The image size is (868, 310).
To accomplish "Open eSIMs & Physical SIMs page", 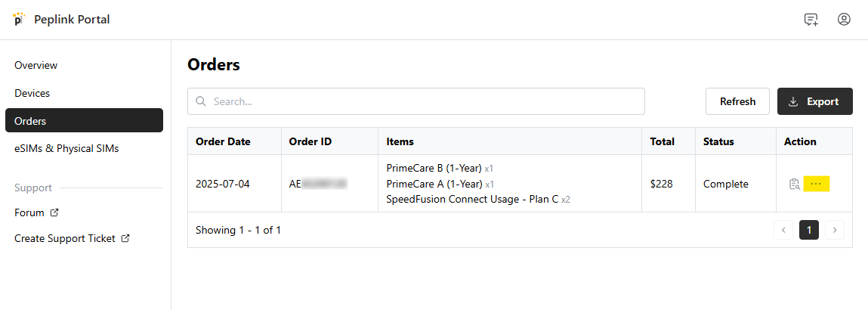I will [66, 148].
